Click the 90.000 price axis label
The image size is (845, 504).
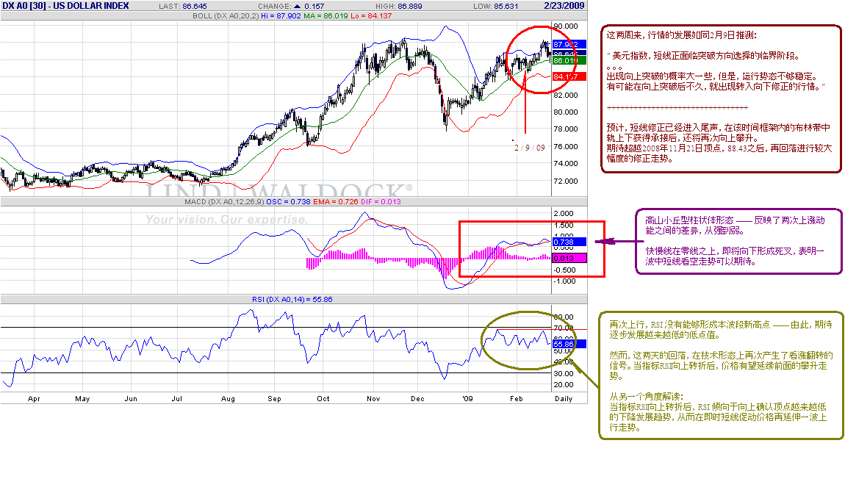point(565,26)
